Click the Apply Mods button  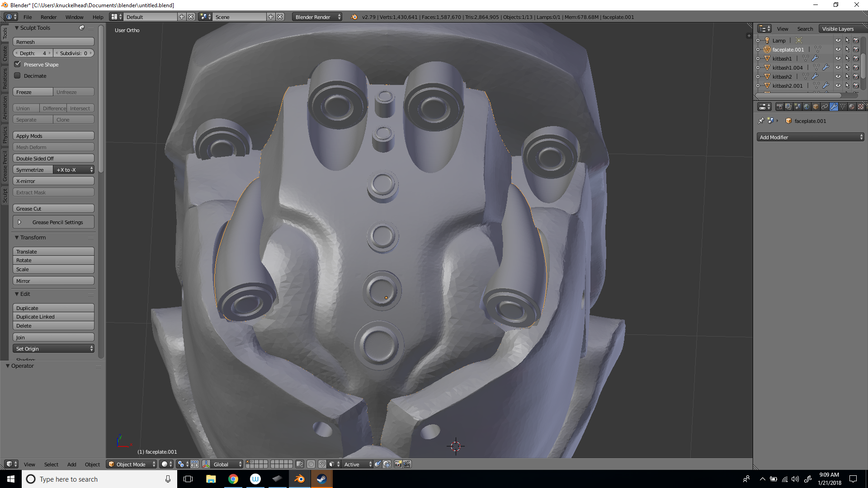[53, 136]
